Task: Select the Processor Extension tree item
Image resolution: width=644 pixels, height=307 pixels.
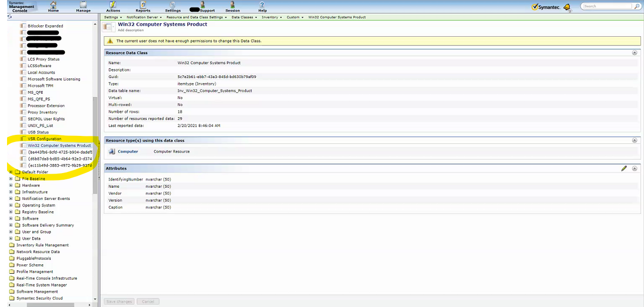Action: [x=46, y=106]
